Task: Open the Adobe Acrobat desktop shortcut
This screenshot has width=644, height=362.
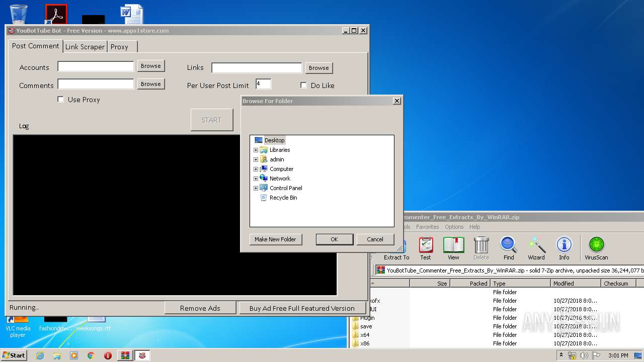Action: (x=56, y=14)
